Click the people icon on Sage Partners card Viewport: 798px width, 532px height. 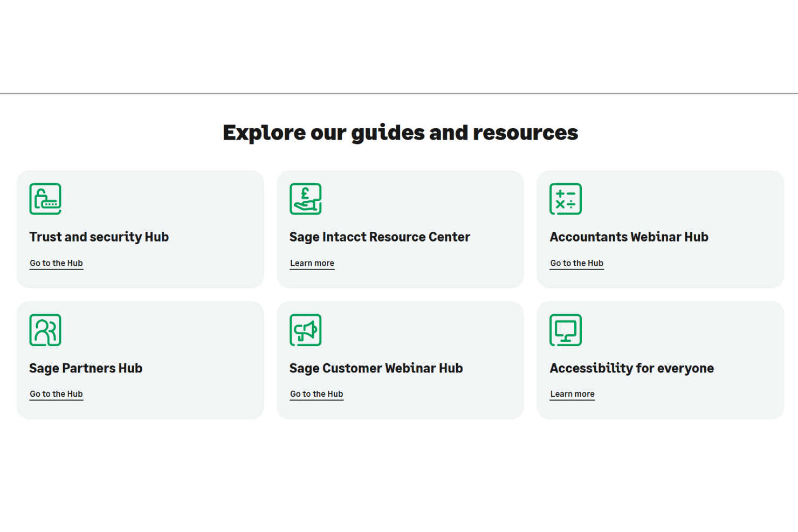45,330
